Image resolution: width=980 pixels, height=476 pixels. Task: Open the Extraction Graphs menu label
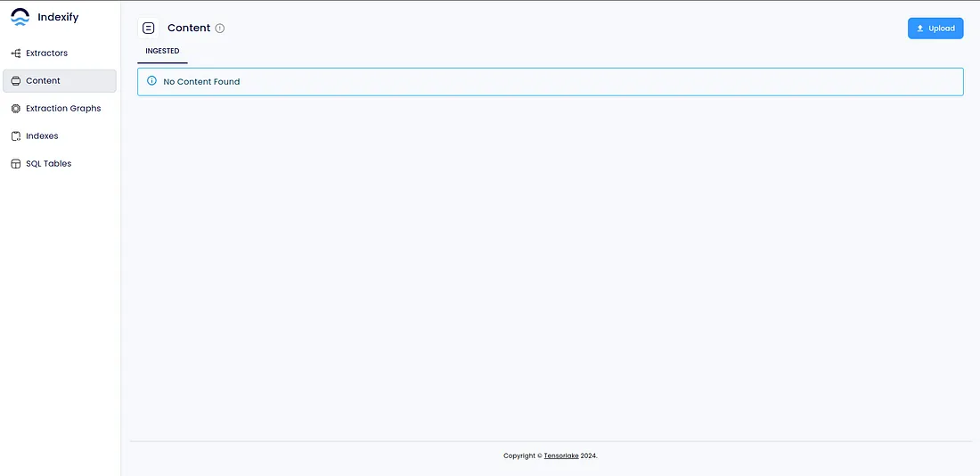click(x=63, y=108)
